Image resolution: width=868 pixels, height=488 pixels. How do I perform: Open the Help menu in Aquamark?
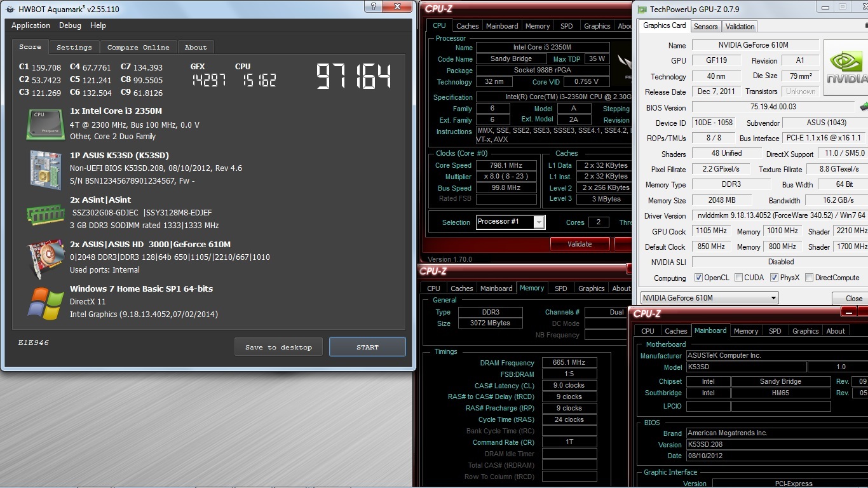[x=98, y=25]
